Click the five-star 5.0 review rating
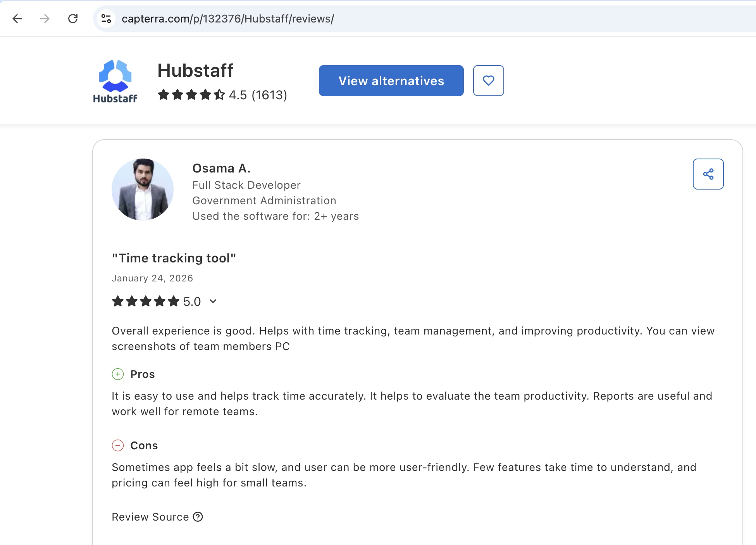The width and height of the screenshot is (756, 545). [x=157, y=301]
